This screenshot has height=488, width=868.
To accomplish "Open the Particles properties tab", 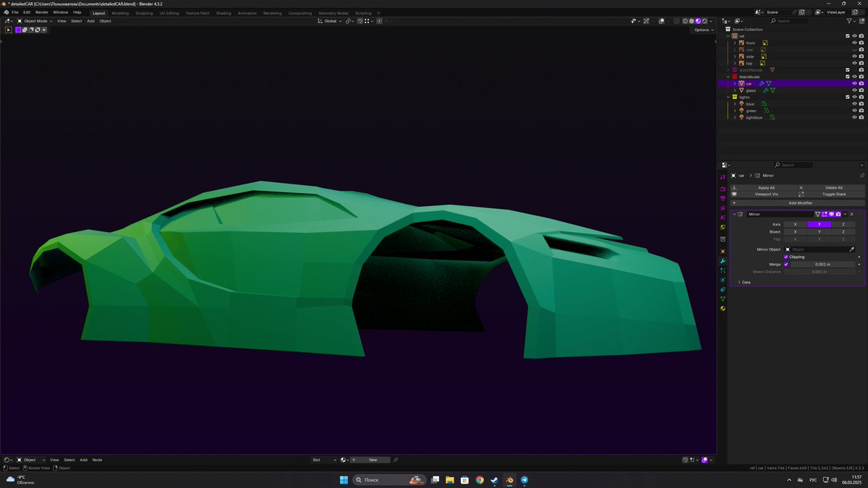I will click(723, 270).
